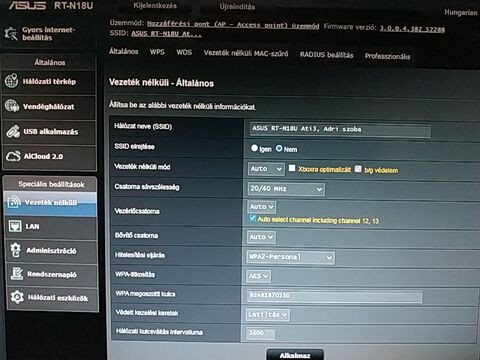Open the Vezérlőcsatorna Auto dropdown

262,207
